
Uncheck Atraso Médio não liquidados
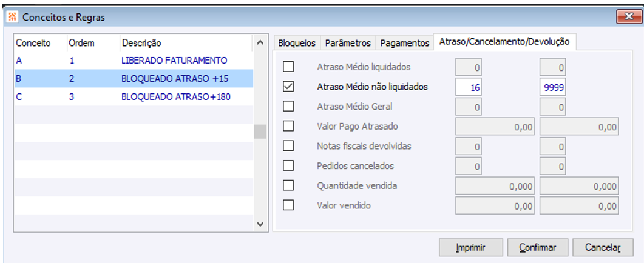(288, 87)
